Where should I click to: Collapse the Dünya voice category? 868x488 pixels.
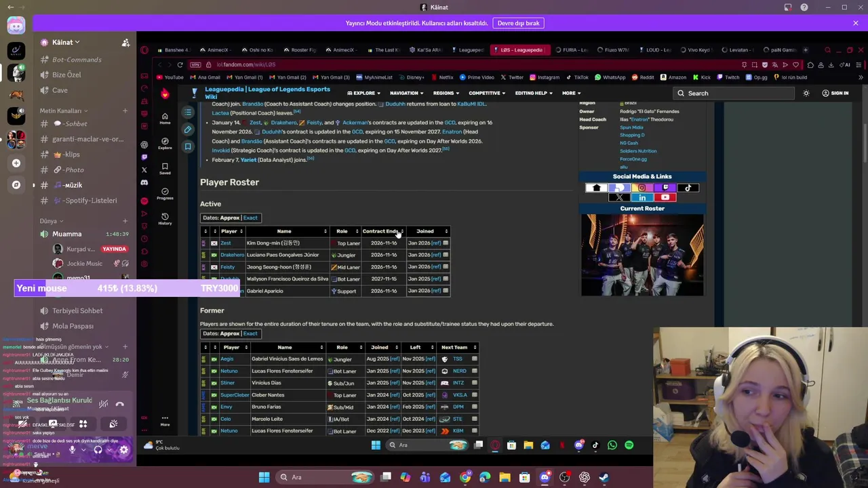pos(52,221)
